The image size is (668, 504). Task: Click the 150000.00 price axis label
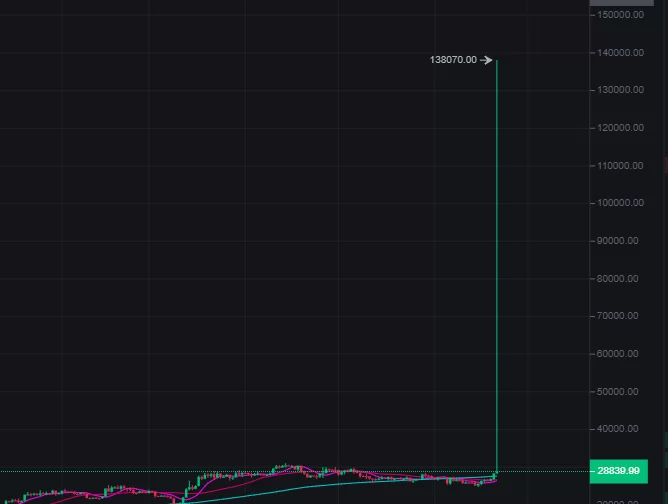617,15
